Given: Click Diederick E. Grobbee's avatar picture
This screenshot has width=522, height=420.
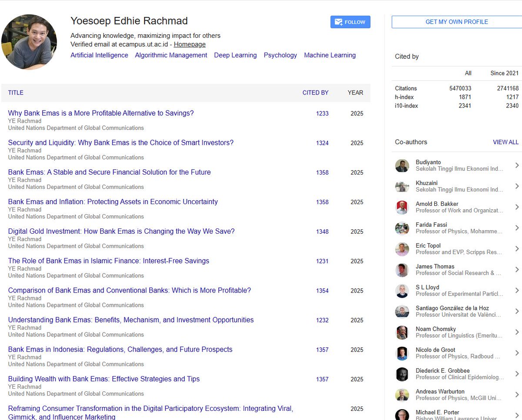Looking at the screenshot, I should [402, 374].
